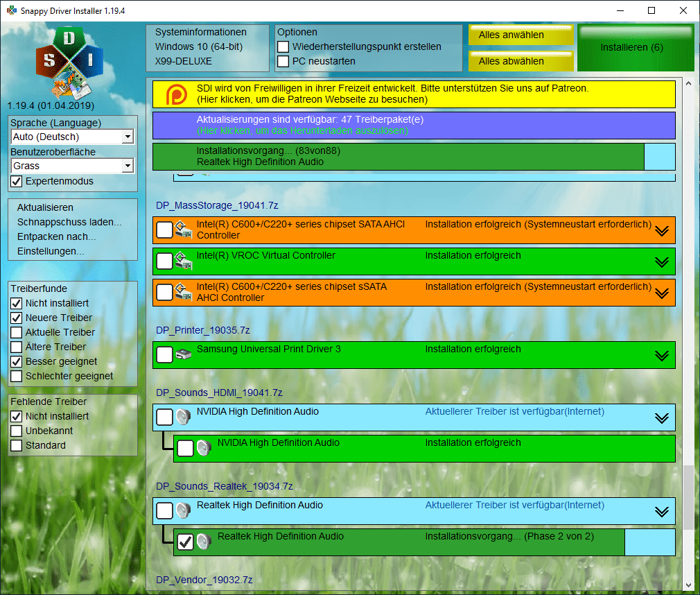Toggle the PC neustarten checkbox
This screenshot has width=700, height=595.
click(283, 62)
